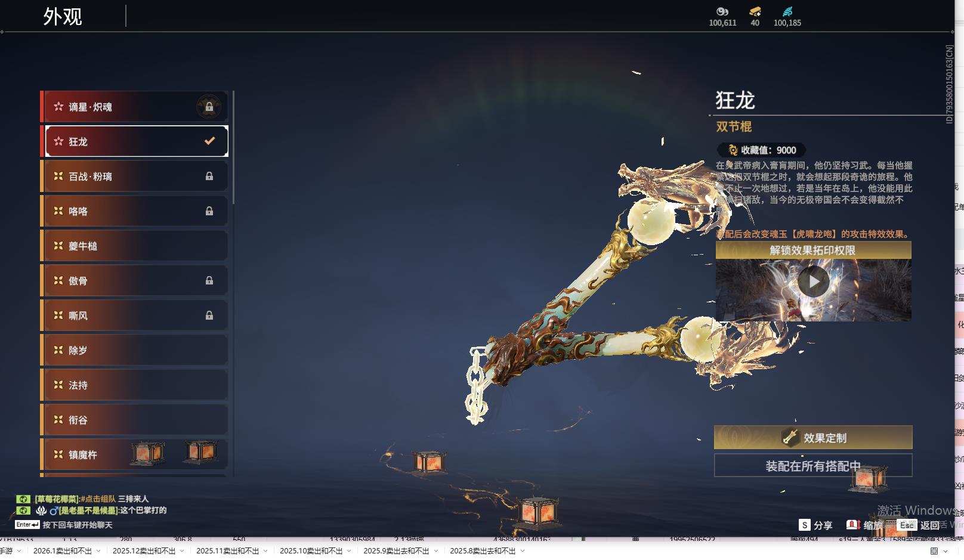Click the lotus emblem in the chat line
This screenshot has height=560, width=964.
tap(41, 511)
